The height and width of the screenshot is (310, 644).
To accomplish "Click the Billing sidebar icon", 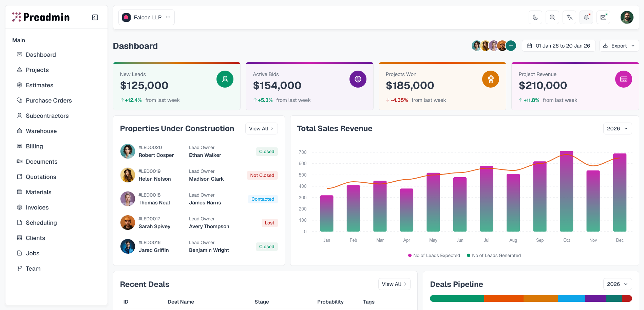I will click(20, 146).
